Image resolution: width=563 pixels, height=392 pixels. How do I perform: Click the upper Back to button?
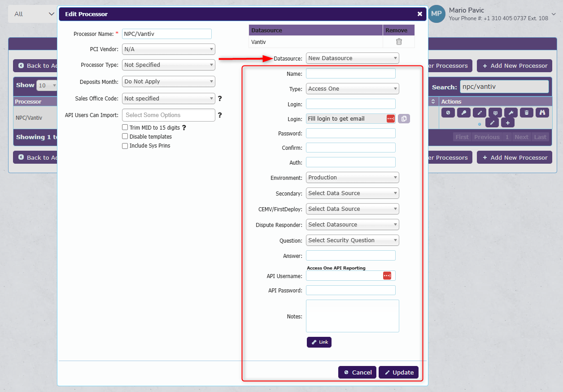pos(35,65)
